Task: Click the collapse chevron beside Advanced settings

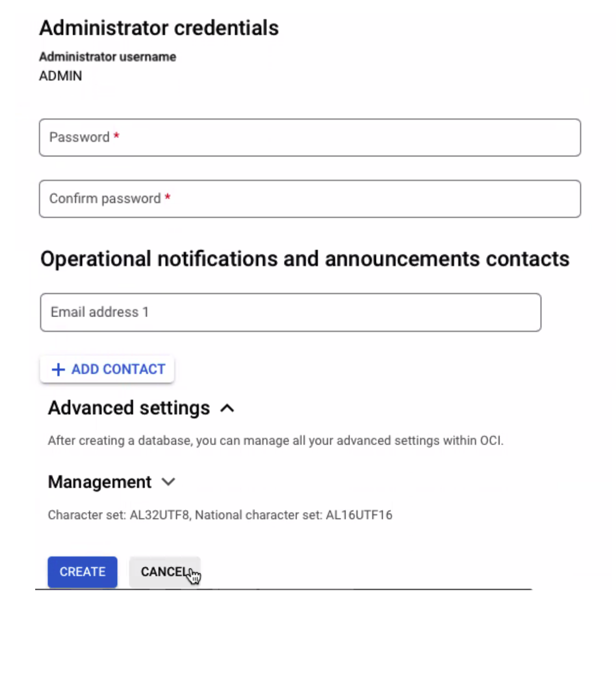Action: pyautogui.click(x=227, y=409)
